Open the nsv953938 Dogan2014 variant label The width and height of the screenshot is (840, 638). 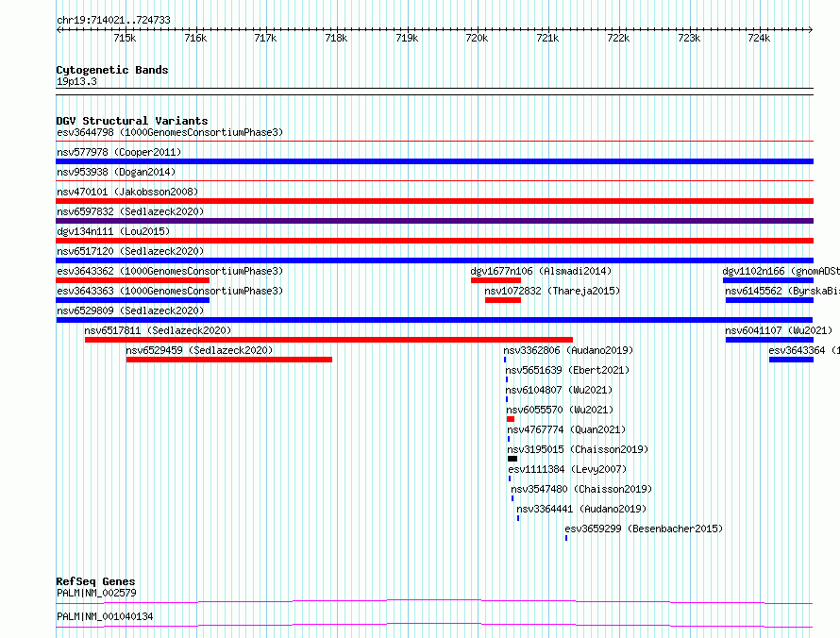(116, 172)
